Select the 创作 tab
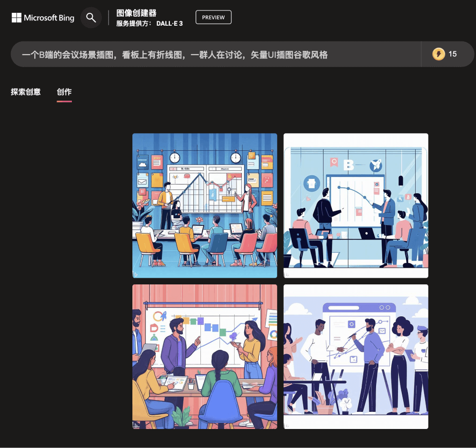The image size is (476, 448). [x=64, y=92]
